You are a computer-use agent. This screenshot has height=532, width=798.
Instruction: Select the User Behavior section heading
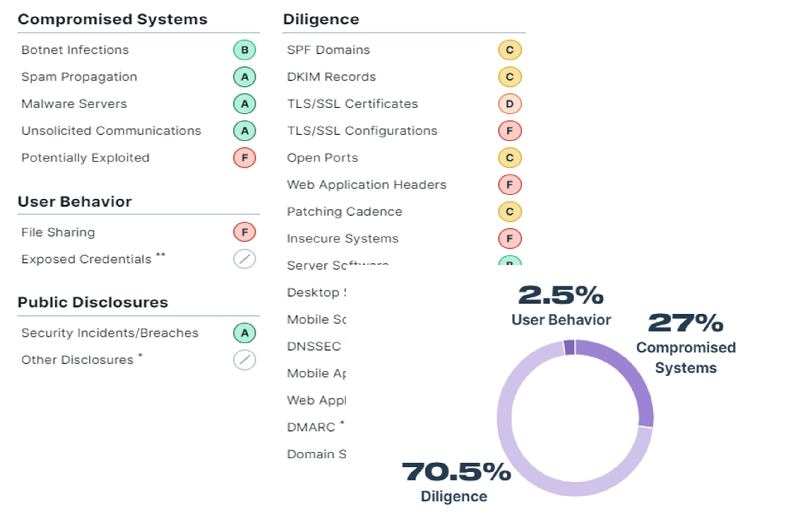pyautogui.click(x=75, y=202)
